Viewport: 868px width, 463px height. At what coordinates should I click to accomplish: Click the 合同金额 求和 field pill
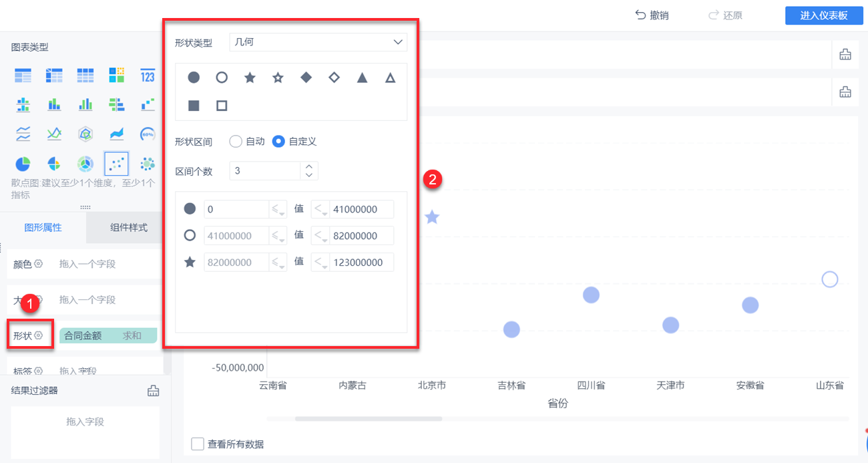pos(108,335)
